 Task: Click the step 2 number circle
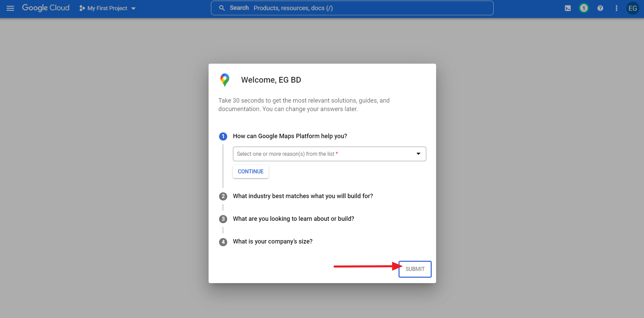(223, 196)
